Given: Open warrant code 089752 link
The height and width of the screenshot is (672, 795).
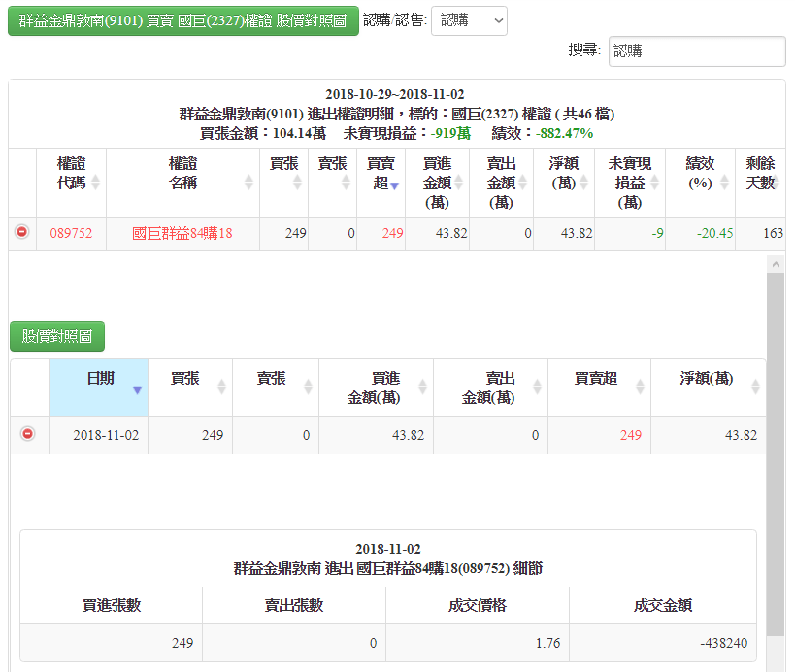Looking at the screenshot, I should click(71, 233).
